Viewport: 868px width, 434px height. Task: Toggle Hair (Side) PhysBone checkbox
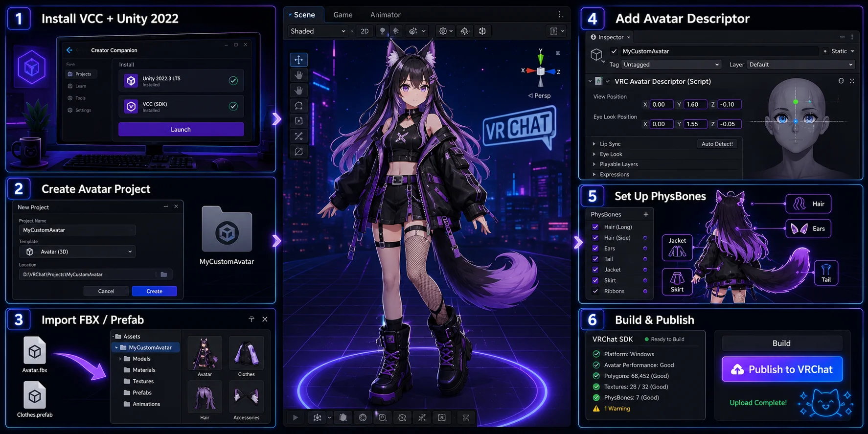pyautogui.click(x=595, y=238)
